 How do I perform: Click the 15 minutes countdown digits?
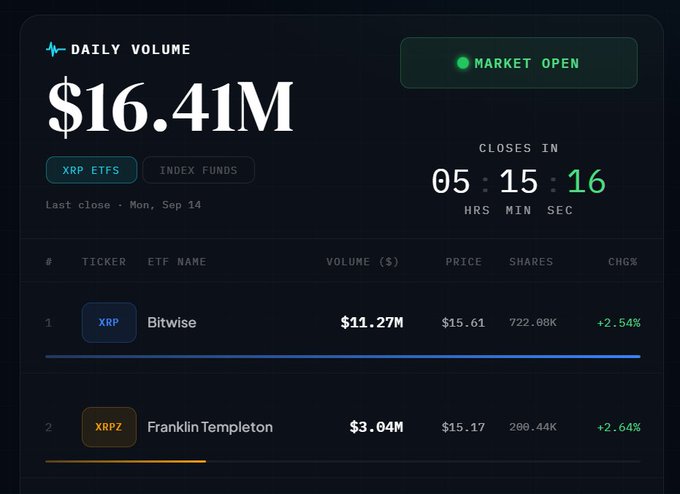coord(519,181)
